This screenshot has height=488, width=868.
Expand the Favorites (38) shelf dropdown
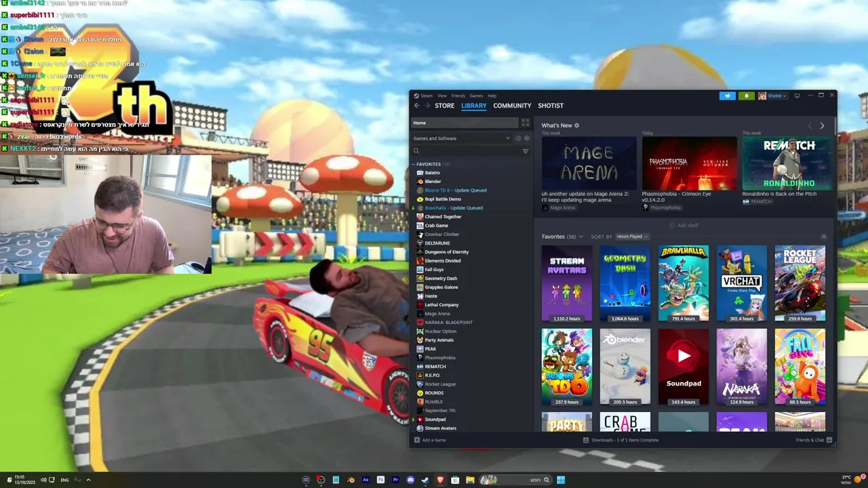click(562, 237)
